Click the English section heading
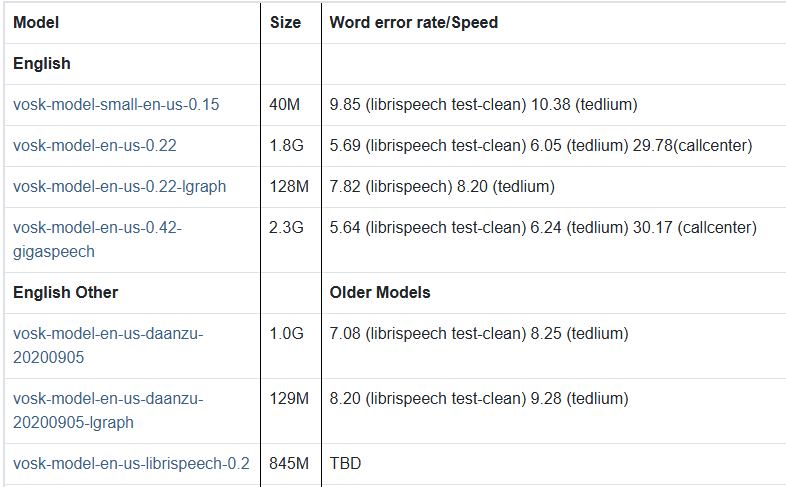The image size is (786, 487). [x=42, y=63]
